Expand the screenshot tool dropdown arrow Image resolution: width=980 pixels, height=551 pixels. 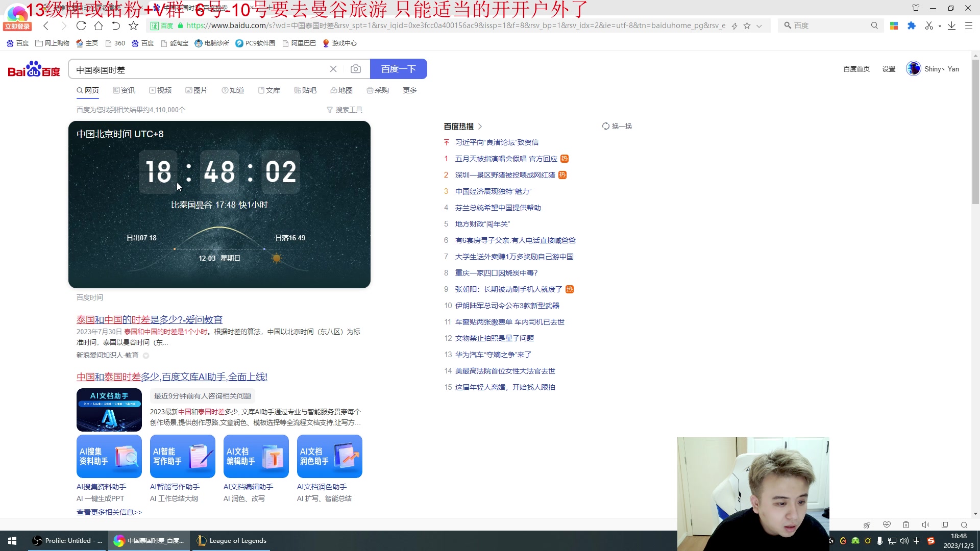click(x=940, y=26)
